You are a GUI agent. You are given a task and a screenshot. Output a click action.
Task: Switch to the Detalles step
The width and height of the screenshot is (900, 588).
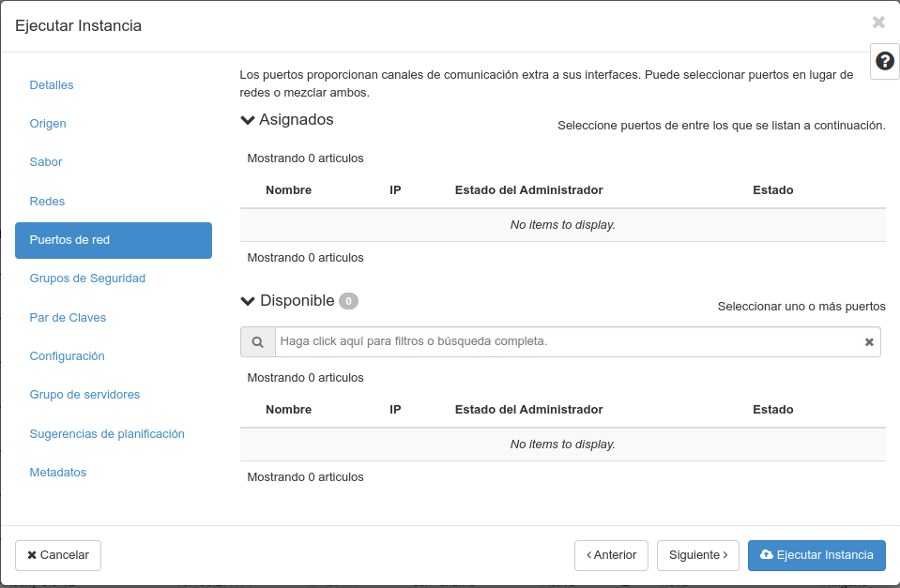pyautogui.click(x=52, y=84)
